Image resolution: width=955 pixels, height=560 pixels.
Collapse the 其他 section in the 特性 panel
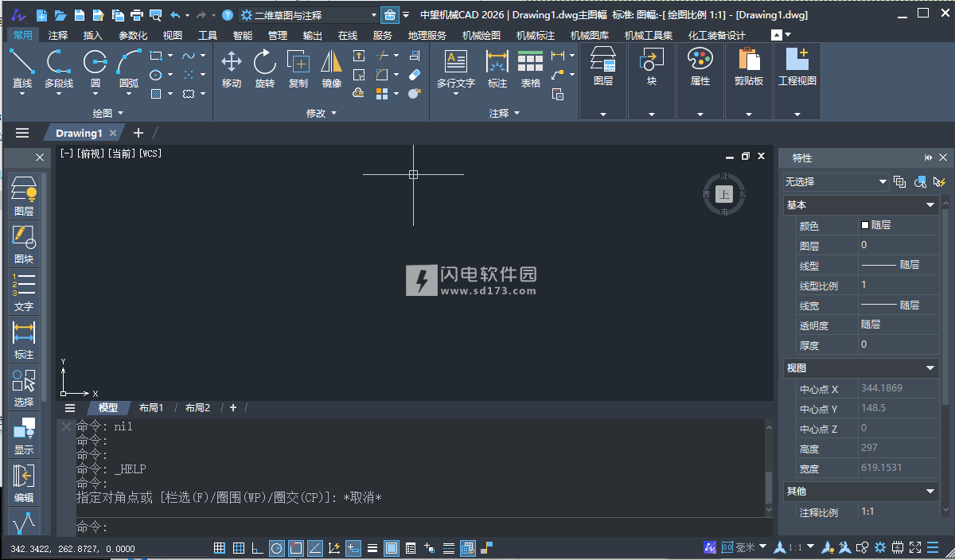pyautogui.click(x=930, y=492)
